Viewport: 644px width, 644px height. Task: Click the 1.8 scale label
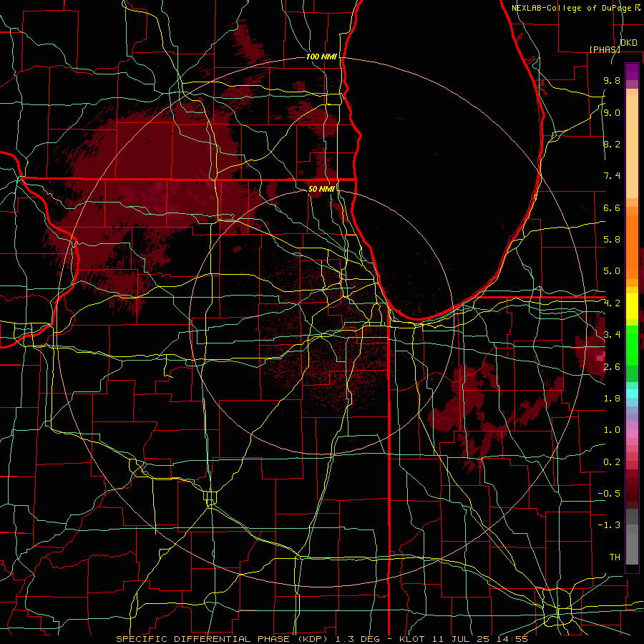(x=612, y=399)
